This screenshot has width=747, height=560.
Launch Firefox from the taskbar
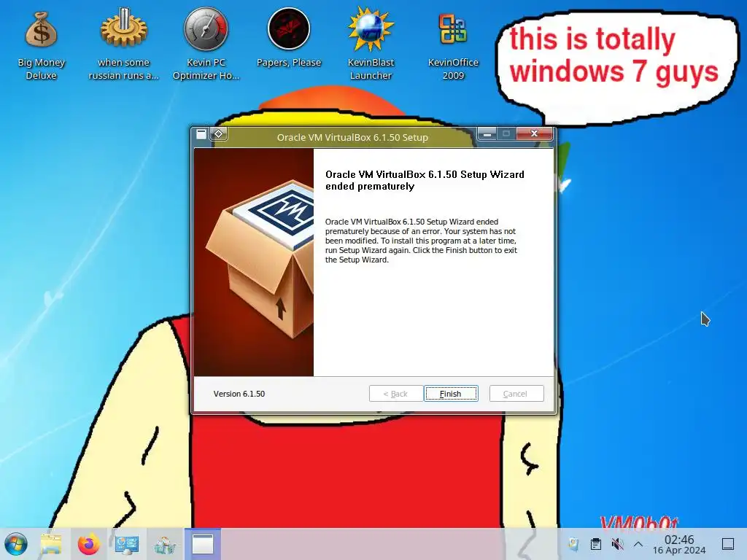(x=88, y=544)
